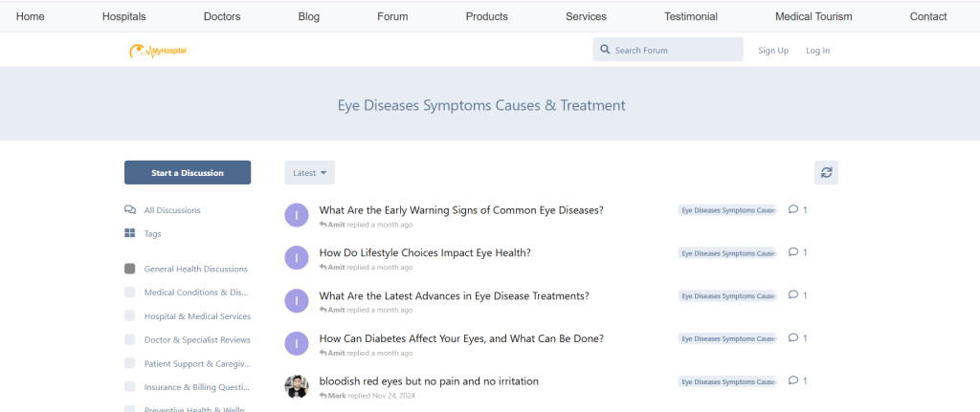Click avatar beside Lifestyle Choices discussion
Image resolution: width=980 pixels, height=412 pixels.
(297, 258)
